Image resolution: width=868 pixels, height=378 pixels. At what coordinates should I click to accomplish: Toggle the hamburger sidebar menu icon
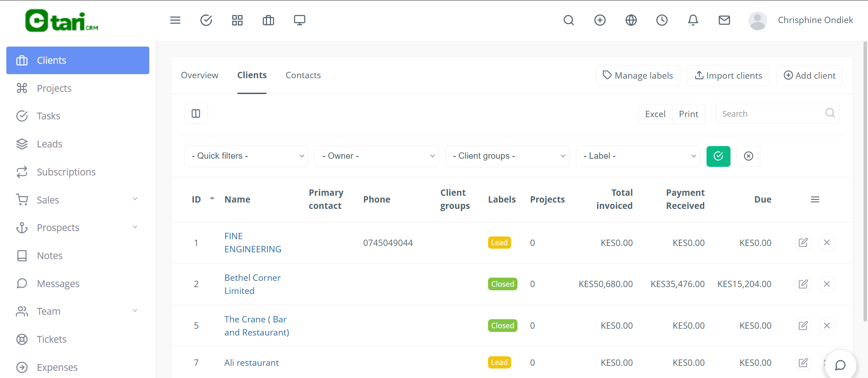point(175,20)
